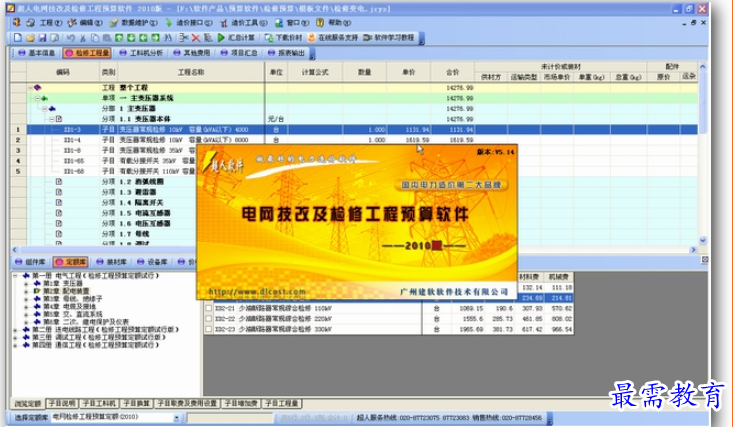Click the green move-down arrow icon
733x427 pixels.
[131, 37]
